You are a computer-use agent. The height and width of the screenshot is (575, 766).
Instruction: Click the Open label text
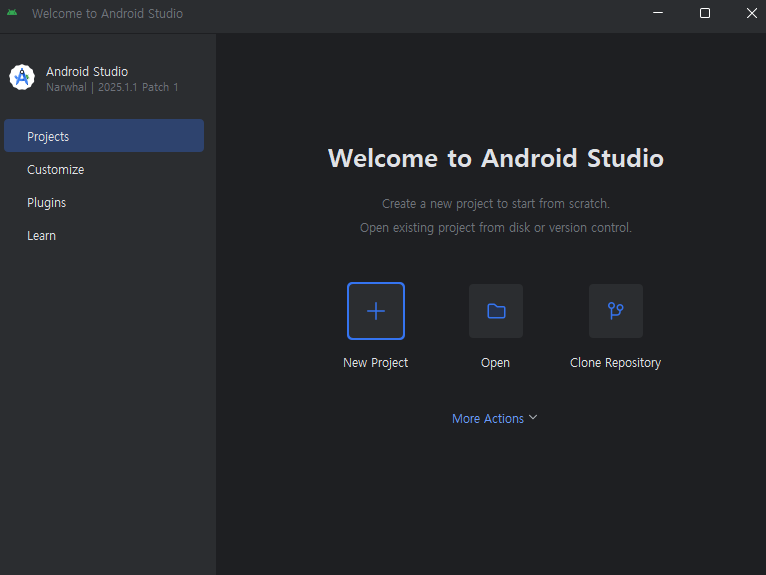click(x=495, y=362)
